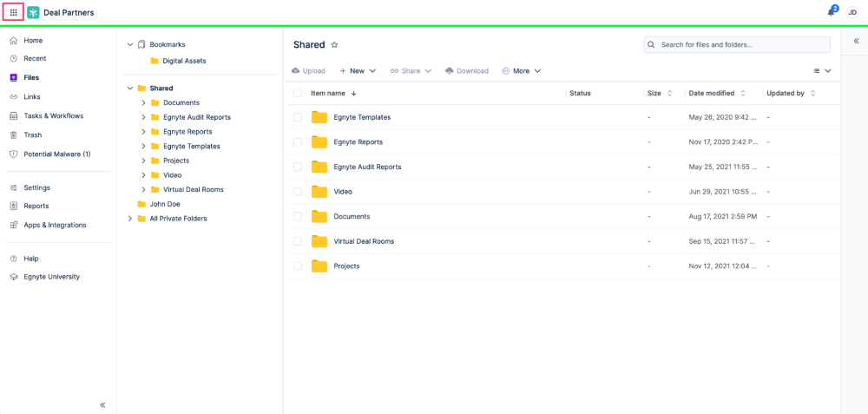Image resolution: width=868 pixels, height=414 pixels.
Task: Collapse the Shared tree node
Action: click(130, 88)
